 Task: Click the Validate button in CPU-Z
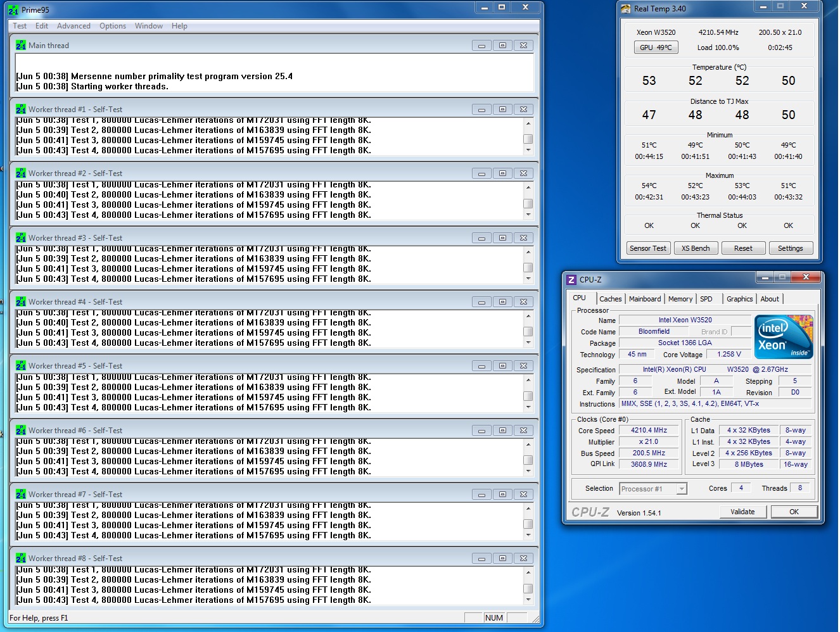point(742,512)
